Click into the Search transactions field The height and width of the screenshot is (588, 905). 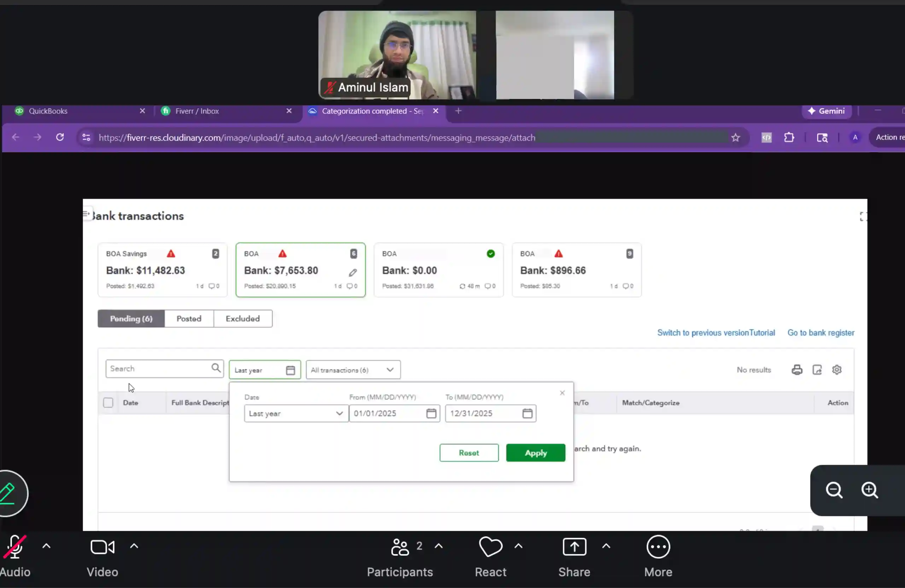pyautogui.click(x=160, y=368)
